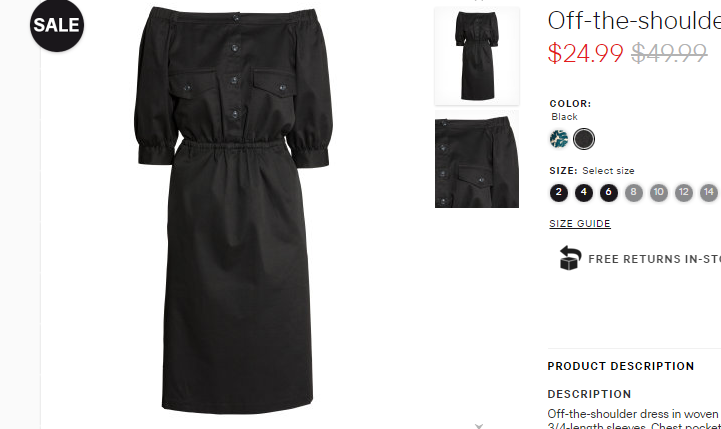Pick the greyed-out size 12

click(684, 192)
